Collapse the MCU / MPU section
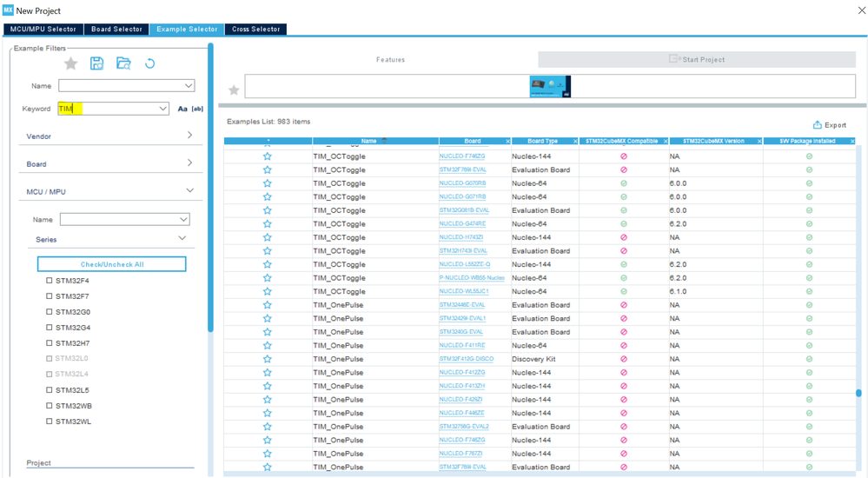Viewport: 868px width, 478px height. (190, 190)
